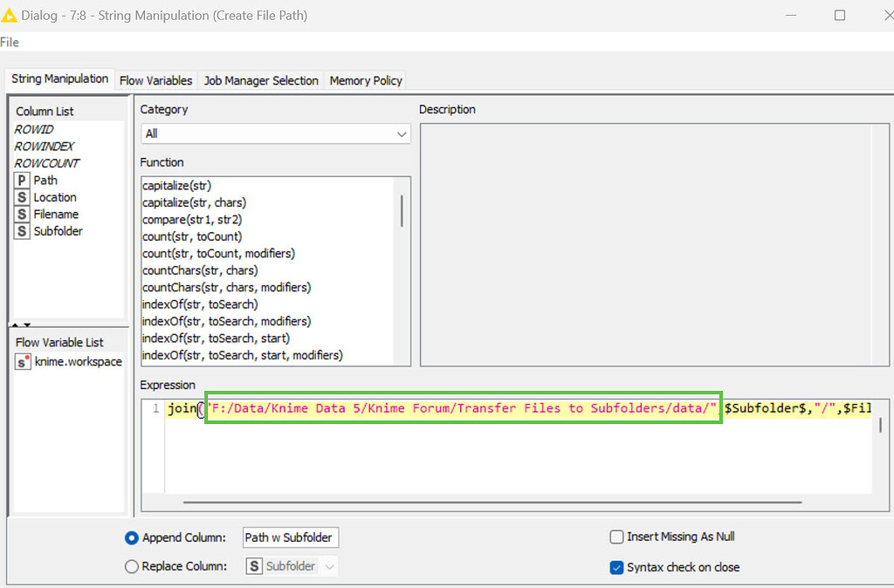Click the ROWINDEX entry in Column List

[x=45, y=146]
